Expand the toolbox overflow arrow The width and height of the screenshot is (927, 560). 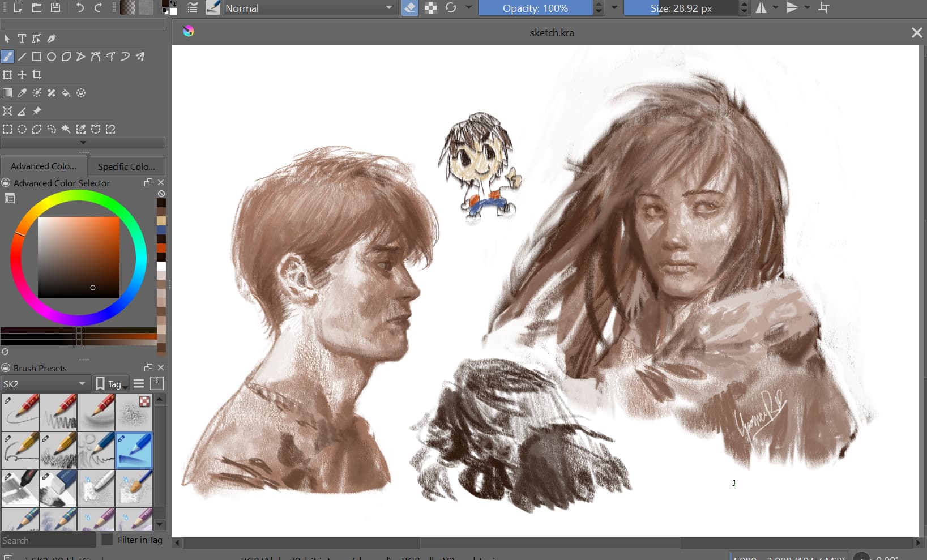point(83,143)
